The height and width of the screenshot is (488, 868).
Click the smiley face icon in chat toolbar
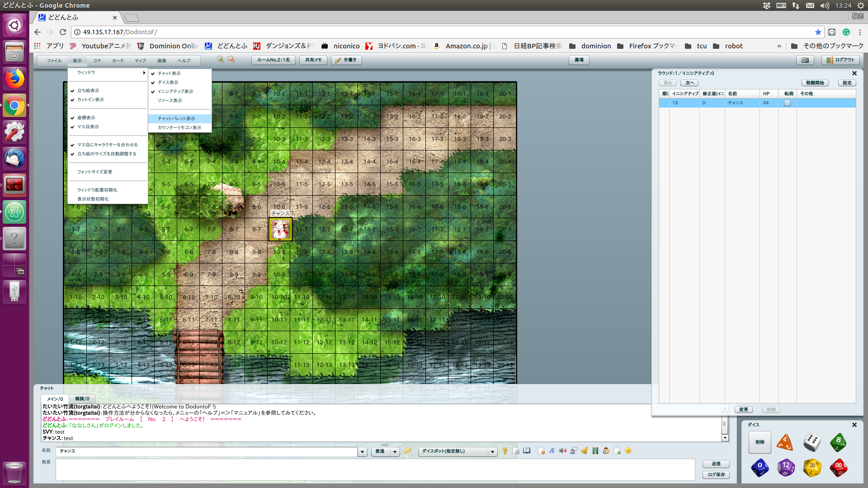[x=628, y=451]
